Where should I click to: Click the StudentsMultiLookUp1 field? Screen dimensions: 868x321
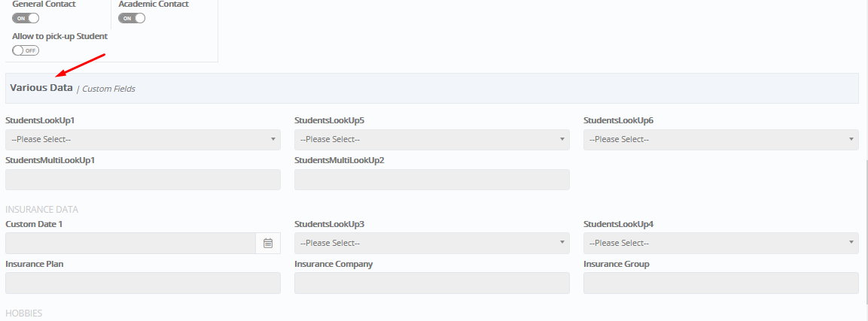tap(143, 180)
